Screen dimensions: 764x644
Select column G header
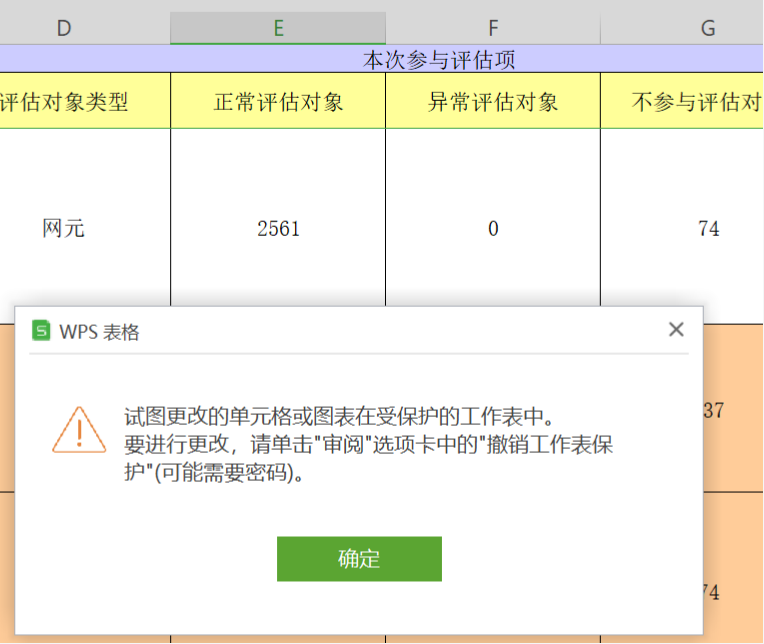coord(708,28)
